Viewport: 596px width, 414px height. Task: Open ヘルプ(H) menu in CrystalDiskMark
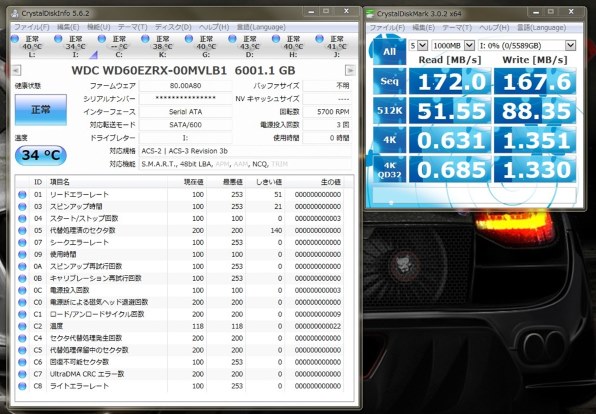(x=494, y=28)
